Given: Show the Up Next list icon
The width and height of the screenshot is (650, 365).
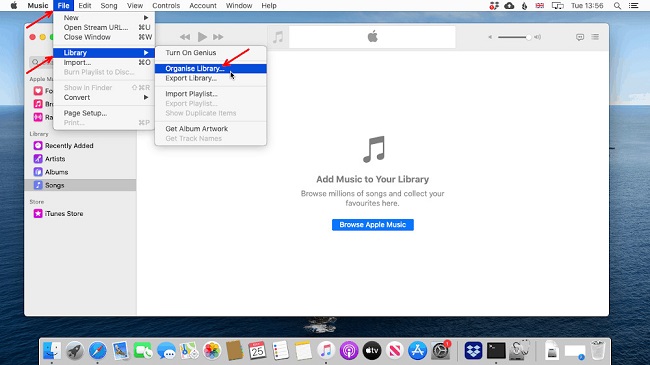Looking at the screenshot, I should (x=595, y=37).
